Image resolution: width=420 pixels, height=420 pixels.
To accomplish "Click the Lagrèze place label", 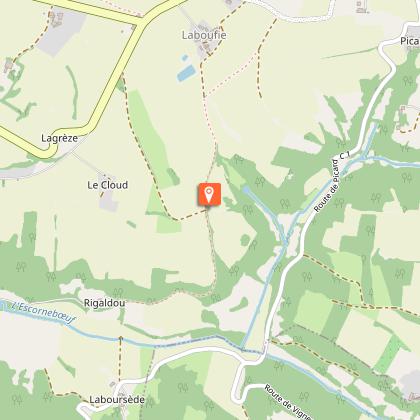I will tap(59, 138).
